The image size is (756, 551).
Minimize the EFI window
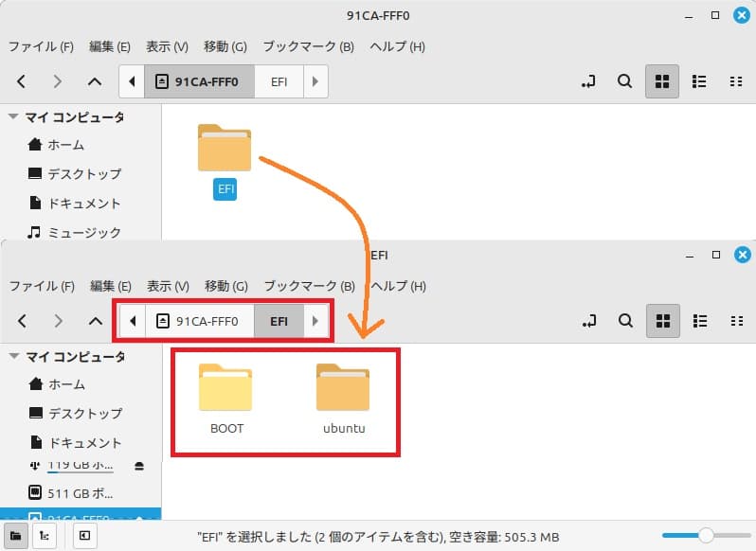pyautogui.click(x=690, y=256)
